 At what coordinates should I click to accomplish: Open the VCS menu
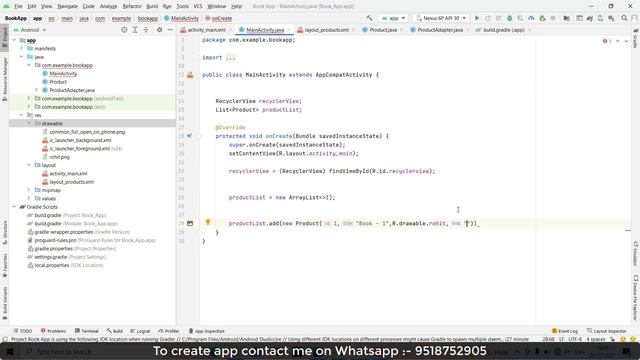tap(198, 6)
